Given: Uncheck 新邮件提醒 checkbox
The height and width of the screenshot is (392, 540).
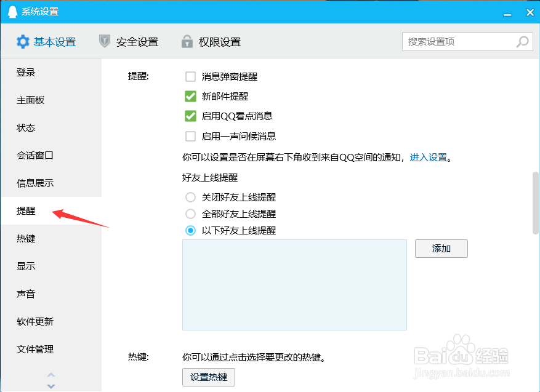Looking at the screenshot, I should tap(190, 97).
